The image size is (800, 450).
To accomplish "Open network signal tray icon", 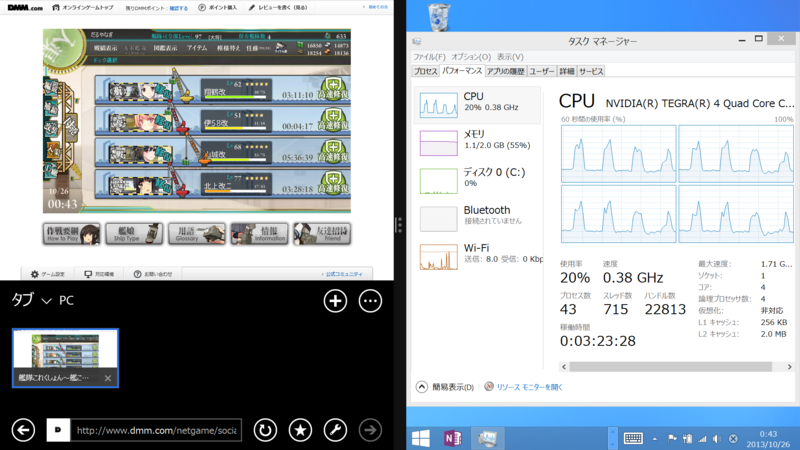I will (x=703, y=438).
